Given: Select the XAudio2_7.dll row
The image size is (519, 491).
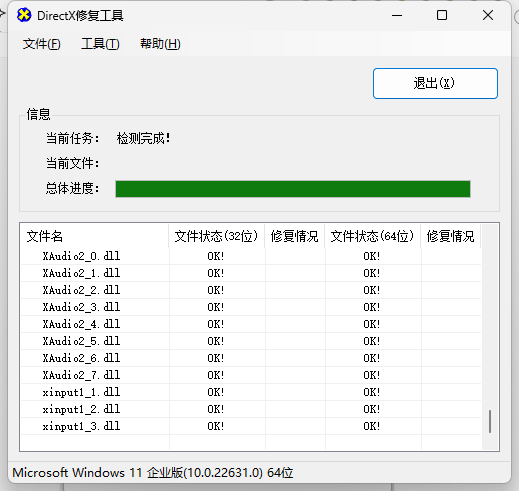Looking at the screenshot, I should [x=251, y=375].
